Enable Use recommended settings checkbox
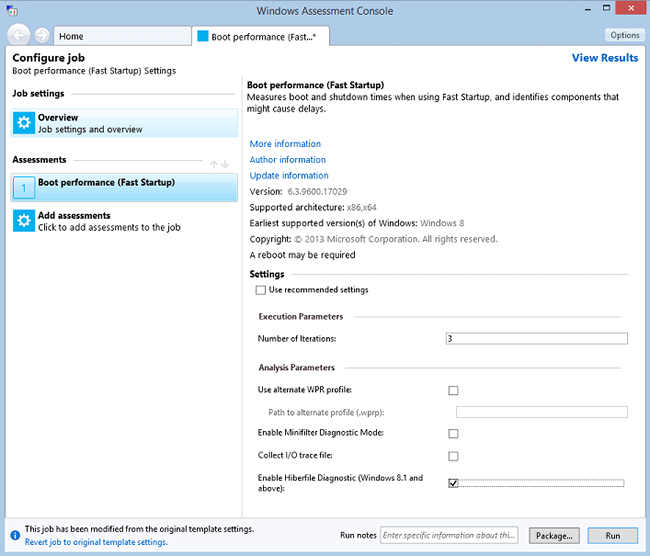Screen dimensions: 650x556 [261, 290]
